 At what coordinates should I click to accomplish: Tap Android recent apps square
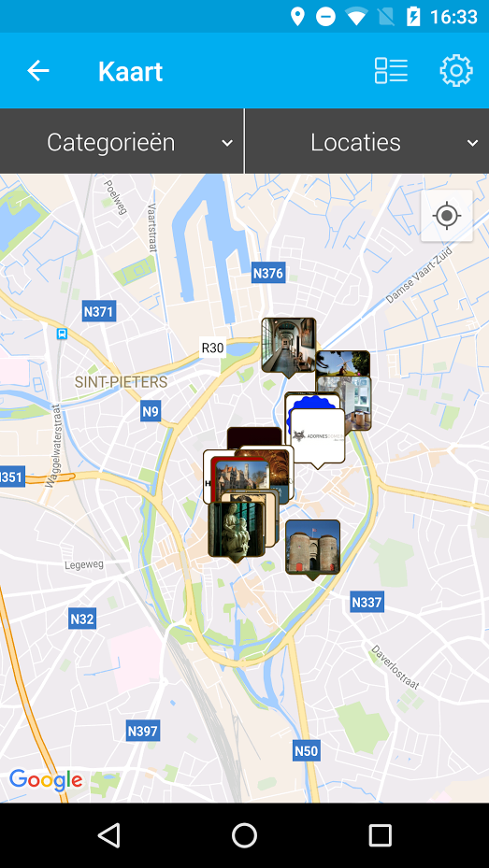click(380, 835)
